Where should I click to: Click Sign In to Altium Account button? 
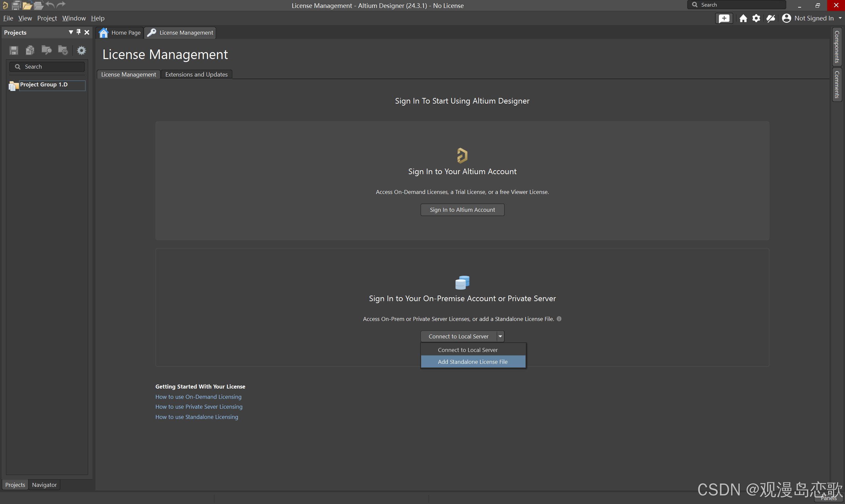(x=462, y=209)
